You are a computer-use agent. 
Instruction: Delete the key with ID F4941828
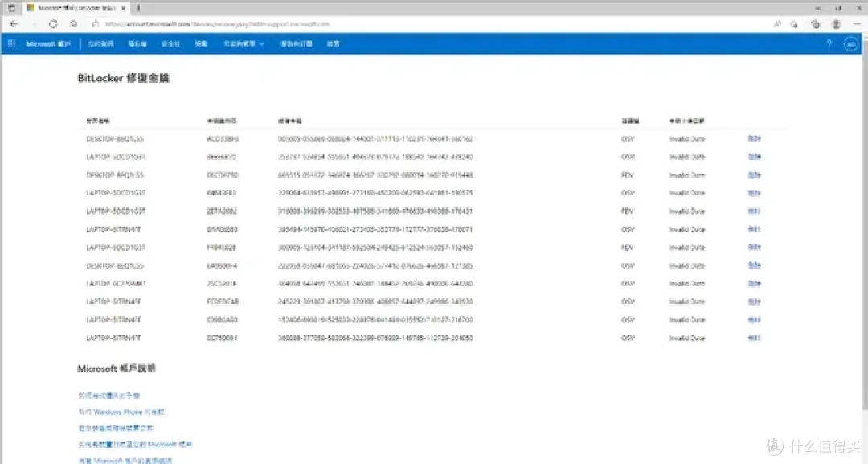[754, 247]
